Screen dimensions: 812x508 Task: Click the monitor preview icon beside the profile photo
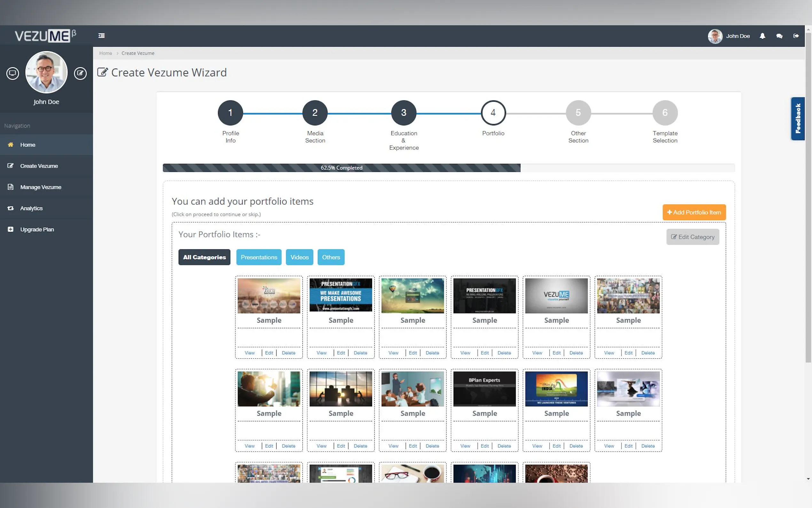pos(13,73)
